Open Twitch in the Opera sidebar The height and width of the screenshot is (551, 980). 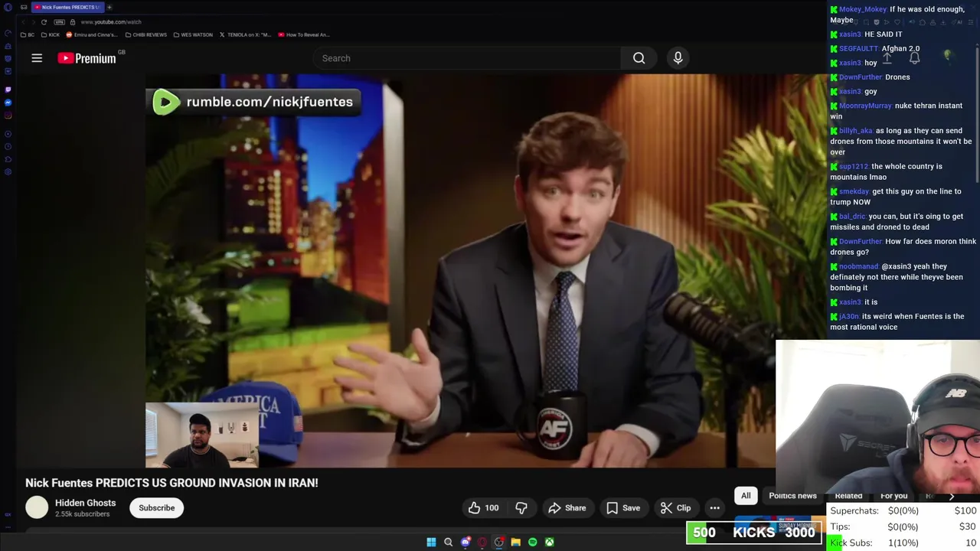coord(8,90)
